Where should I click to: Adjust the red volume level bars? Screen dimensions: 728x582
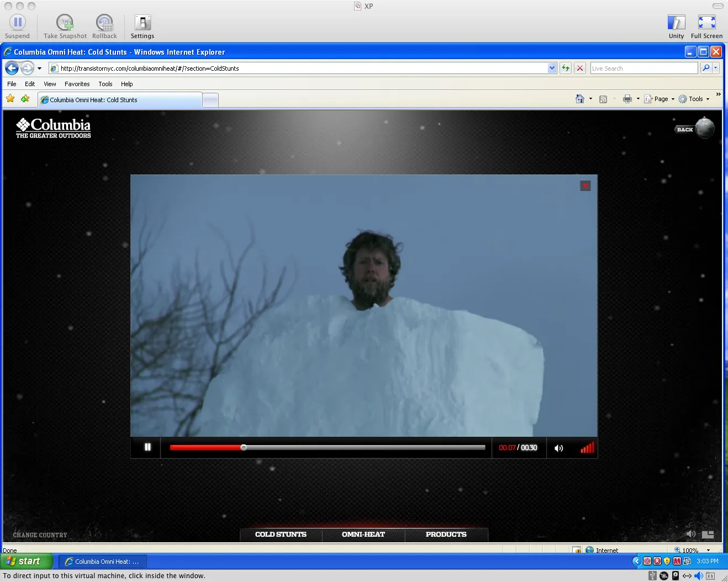pyautogui.click(x=587, y=447)
